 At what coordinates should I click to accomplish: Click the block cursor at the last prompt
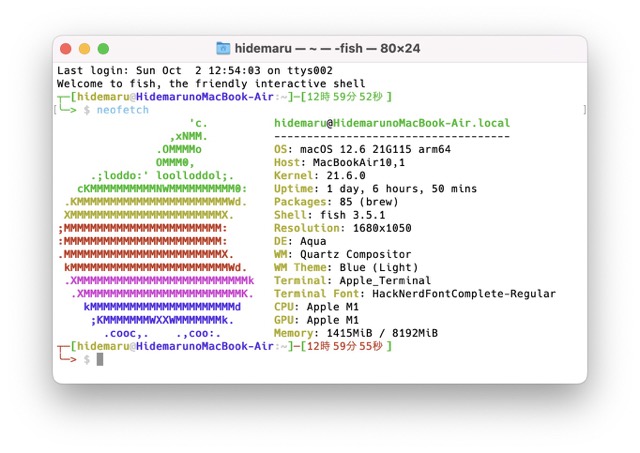coord(100,360)
